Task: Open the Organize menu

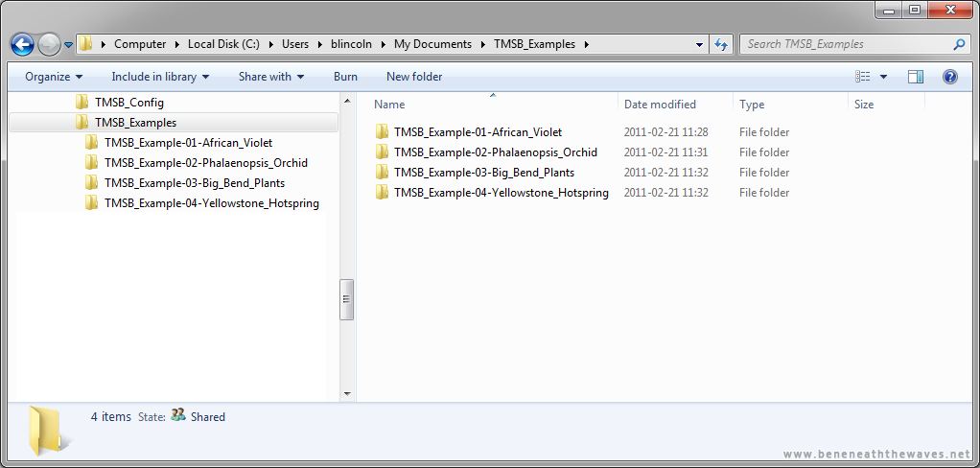Action: point(54,77)
